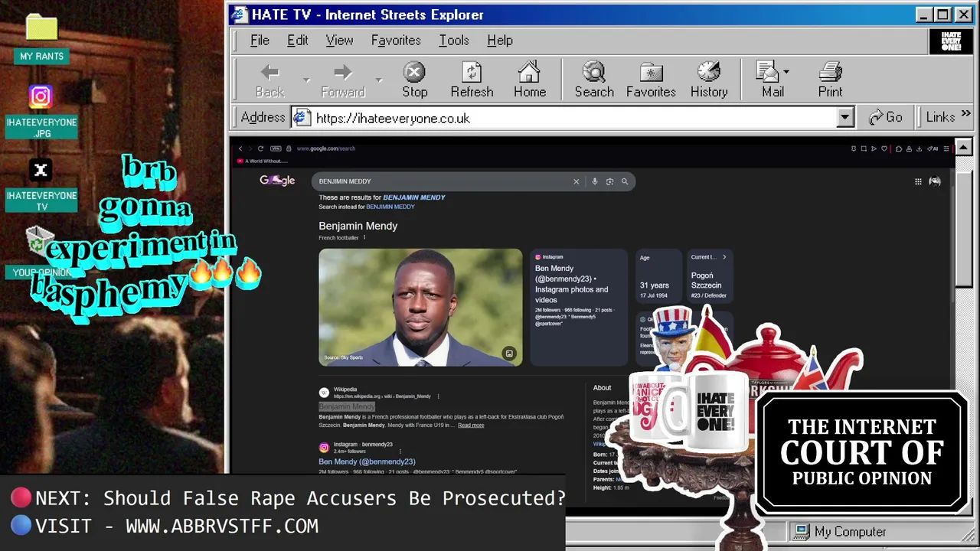Clear the Google search box with X
The width and height of the screenshot is (980, 551).
(x=577, y=181)
